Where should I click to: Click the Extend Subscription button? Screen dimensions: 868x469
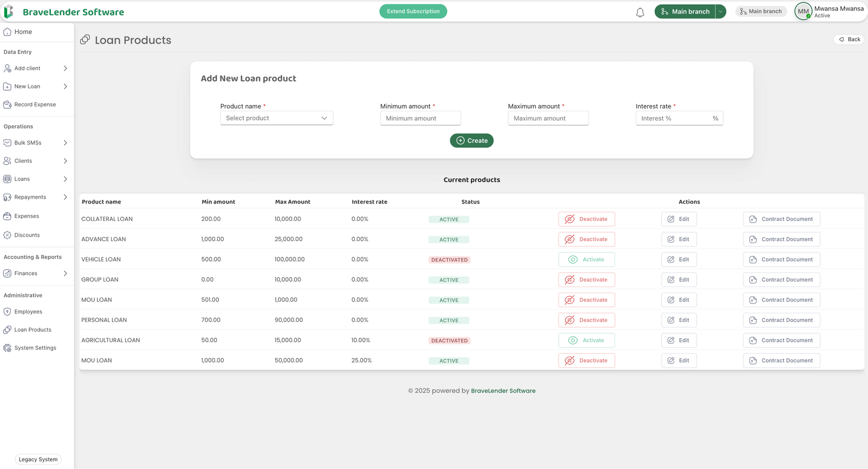[x=413, y=11]
